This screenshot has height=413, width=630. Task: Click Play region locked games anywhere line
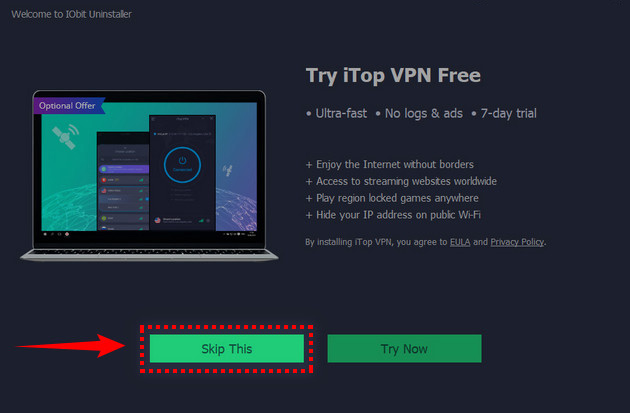397,198
